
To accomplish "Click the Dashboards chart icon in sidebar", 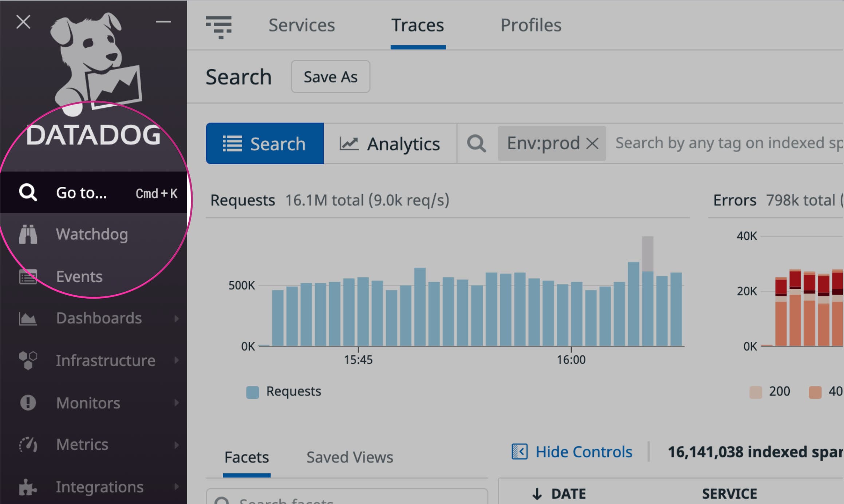I will coord(28,319).
